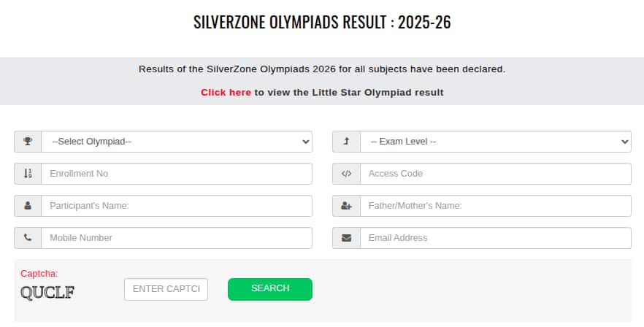Screen dimensions: 644x327
Task: Click the QUCLF captcha image
Action: click(x=47, y=293)
